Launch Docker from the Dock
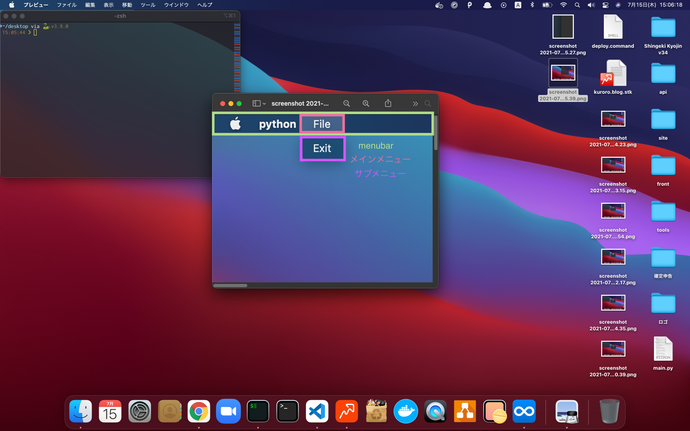Screen dimensions: 690x431 (x=406, y=411)
